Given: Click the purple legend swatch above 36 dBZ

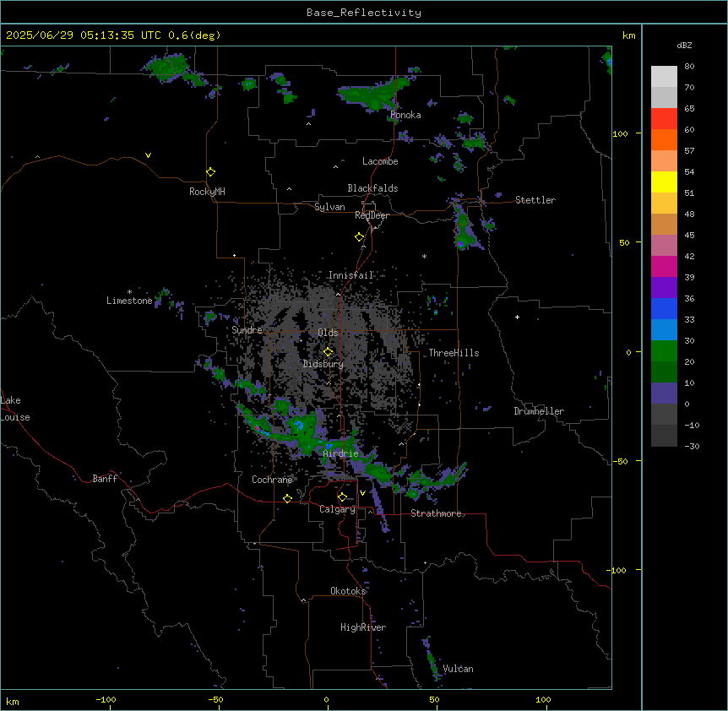Looking at the screenshot, I should [x=664, y=288].
